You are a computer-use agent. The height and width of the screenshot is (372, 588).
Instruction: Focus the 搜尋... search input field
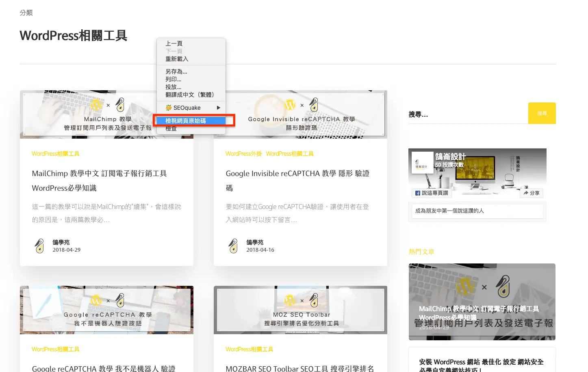(468, 115)
